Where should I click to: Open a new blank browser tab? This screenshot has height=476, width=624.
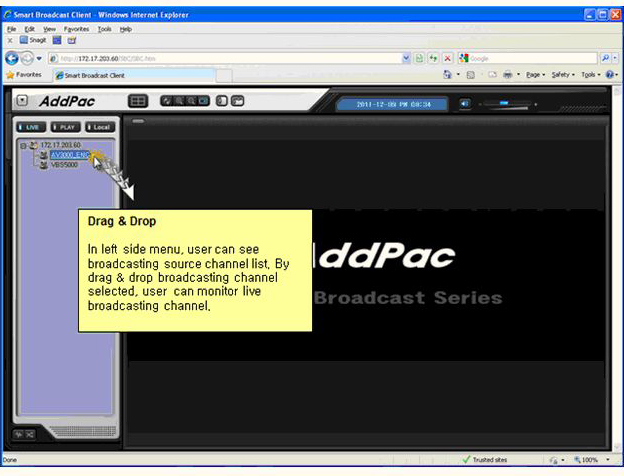pyautogui.click(x=224, y=75)
